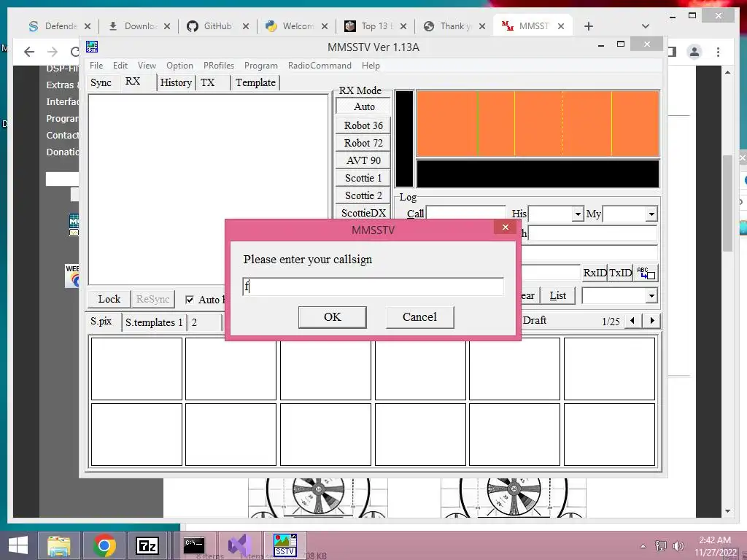This screenshot has width=747, height=560.
Task: Expand the His RST dropdown
Action: pos(578,214)
